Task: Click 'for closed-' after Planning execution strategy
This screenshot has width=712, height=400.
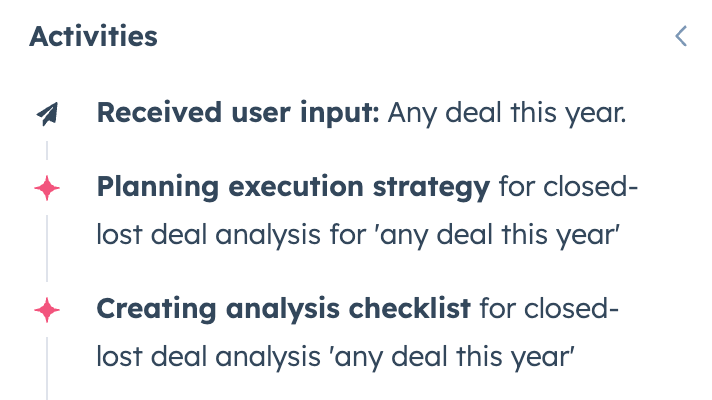Action: coord(567,188)
